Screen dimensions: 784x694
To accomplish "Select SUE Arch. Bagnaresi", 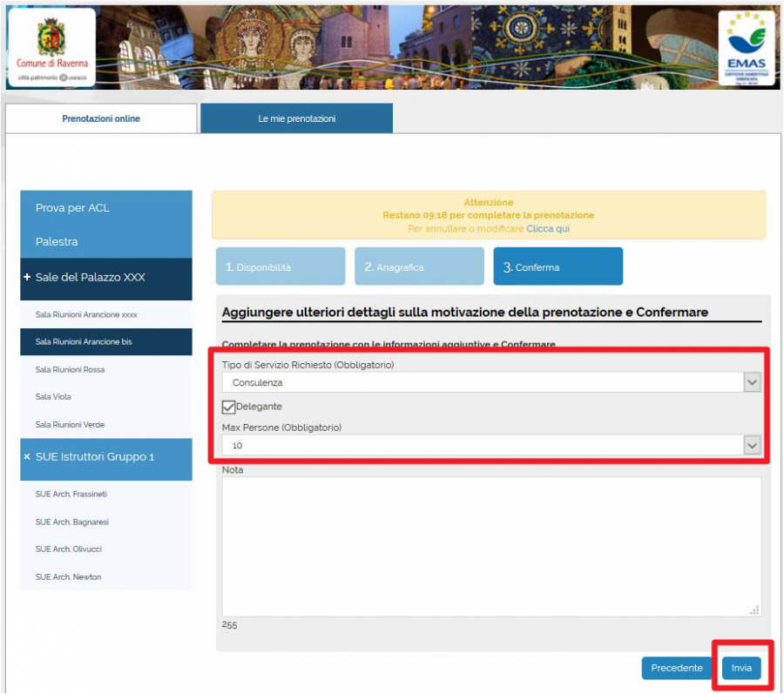I will (x=106, y=522).
